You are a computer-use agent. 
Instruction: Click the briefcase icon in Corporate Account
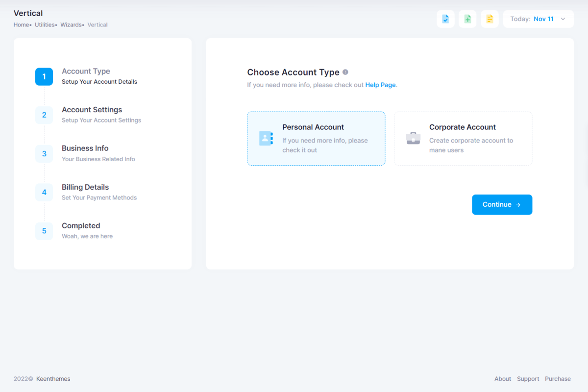(x=413, y=138)
